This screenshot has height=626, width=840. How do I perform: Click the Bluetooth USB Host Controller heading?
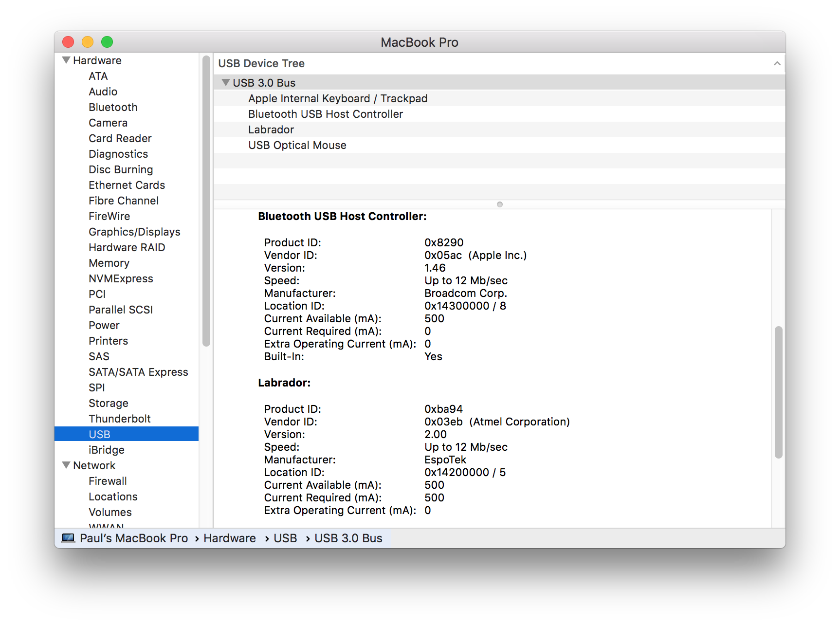click(x=342, y=217)
